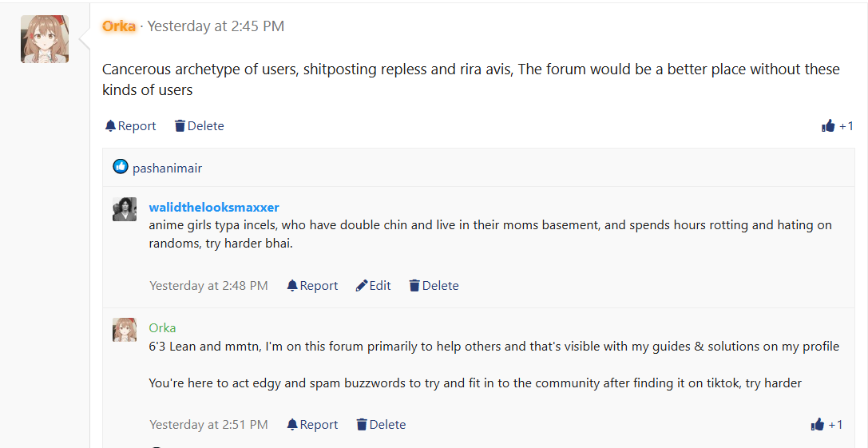Click the bell Report icon on walidthelooksmaxxer's comment
This screenshot has width=868, height=448.
click(292, 286)
